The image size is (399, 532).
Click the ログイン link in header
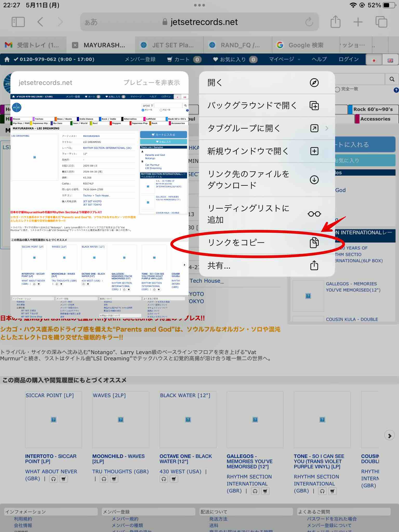point(348,59)
